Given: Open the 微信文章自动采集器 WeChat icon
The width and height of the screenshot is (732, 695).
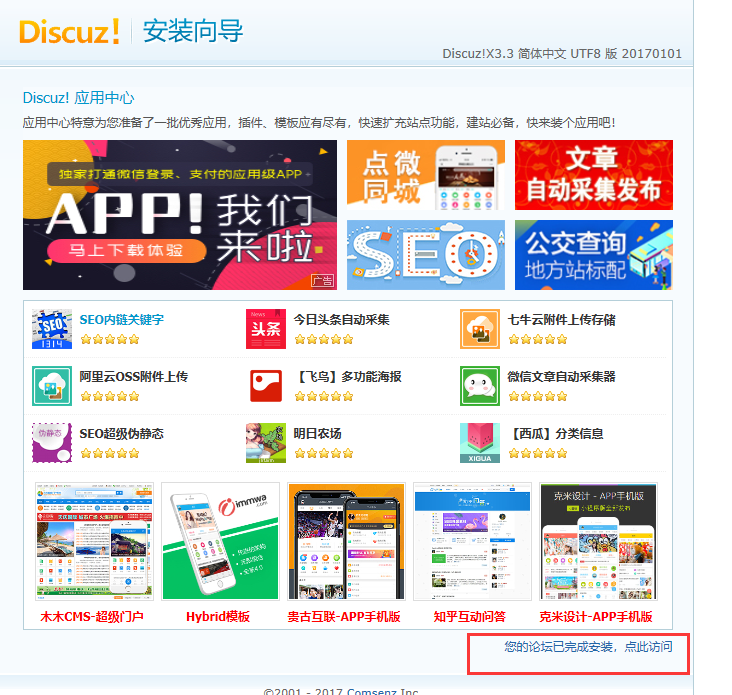Looking at the screenshot, I should point(479,386).
